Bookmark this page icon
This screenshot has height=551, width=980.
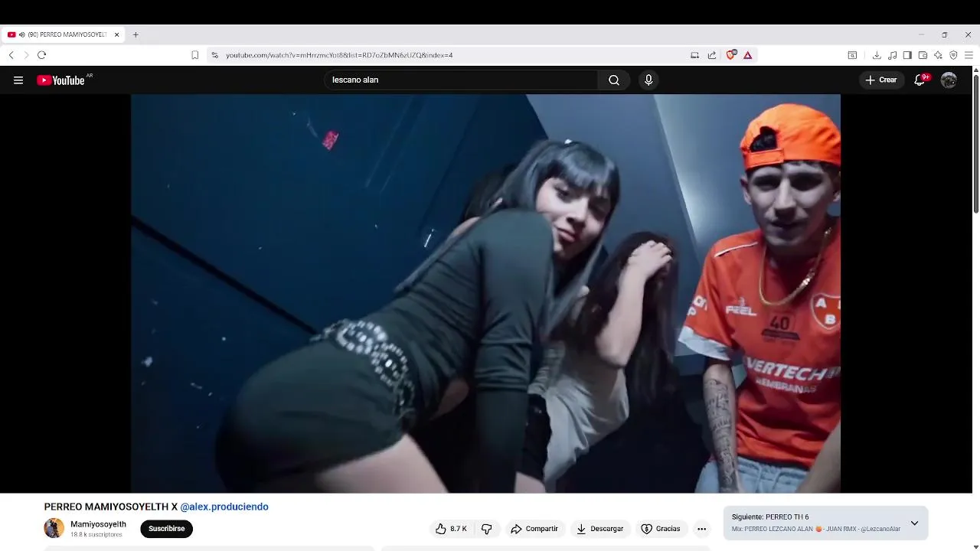[195, 55]
